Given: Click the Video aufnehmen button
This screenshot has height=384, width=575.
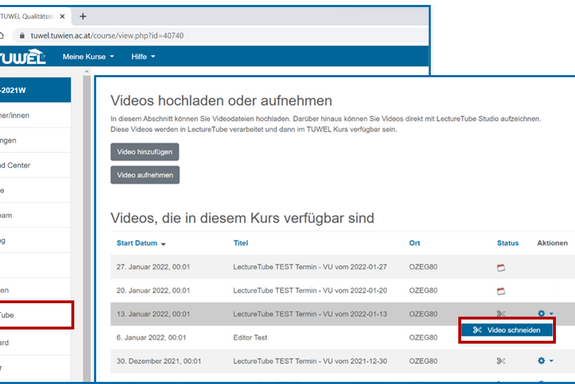Looking at the screenshot, I should pos(145,175).
